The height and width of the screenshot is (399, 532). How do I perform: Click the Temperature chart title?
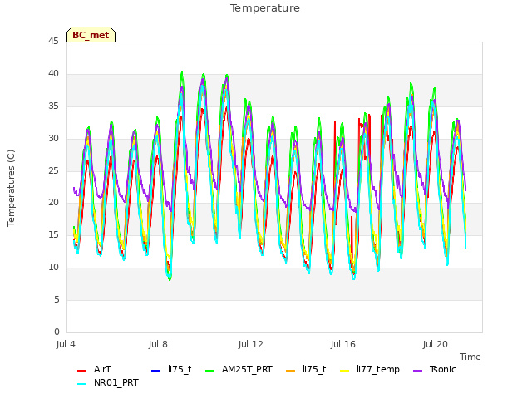(265, 8)
